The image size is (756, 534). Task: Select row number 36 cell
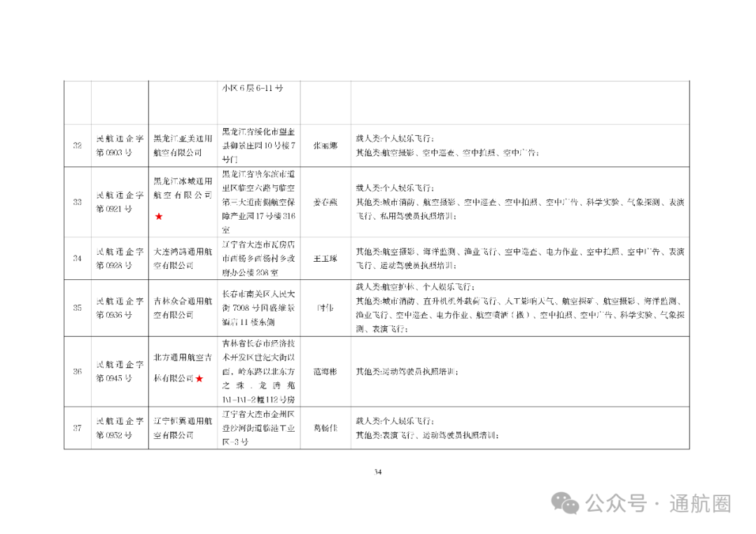[77, 372]
